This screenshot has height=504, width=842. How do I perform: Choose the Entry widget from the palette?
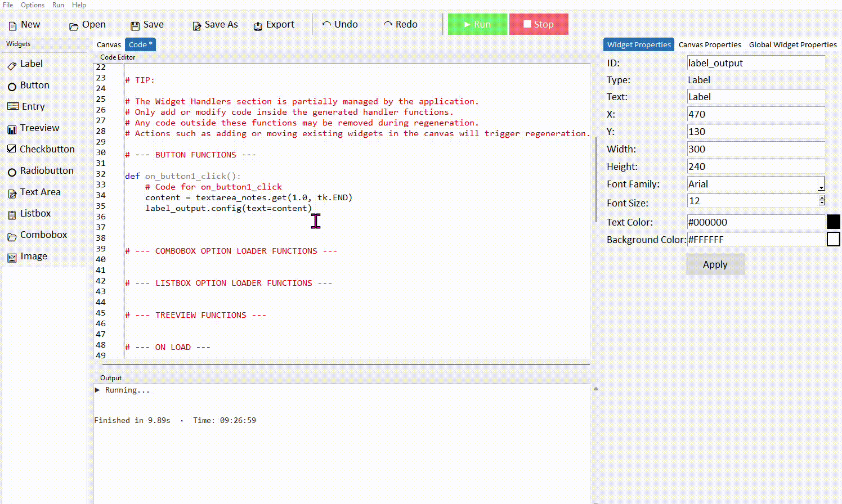tap(32, 106)
